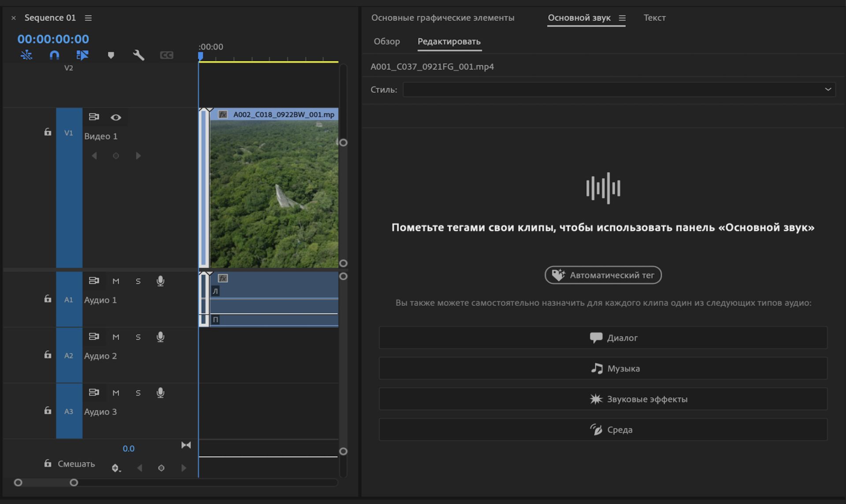Click sync lock icon on Видео 1

click(94, 117)
